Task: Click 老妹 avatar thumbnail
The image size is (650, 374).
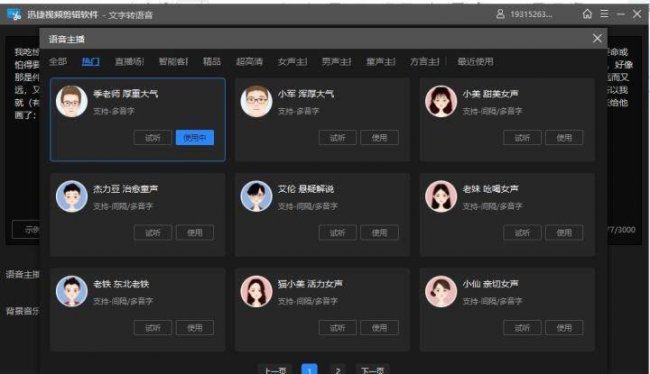Action: (441, 196)
